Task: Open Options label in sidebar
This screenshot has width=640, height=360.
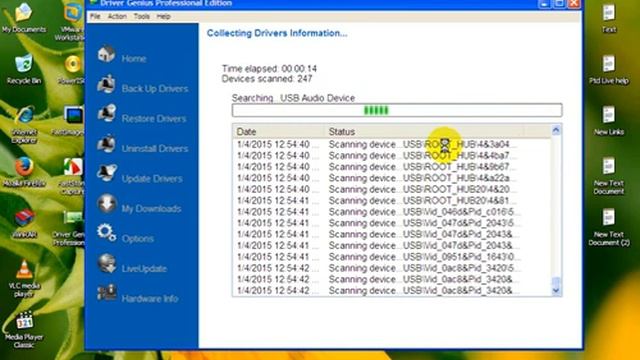Action: 138,239
